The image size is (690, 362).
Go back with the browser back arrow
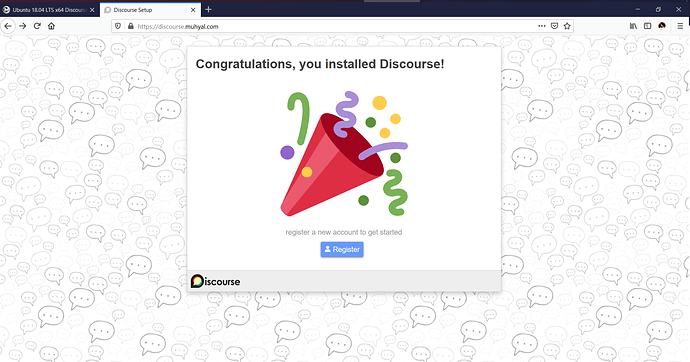(x=8, y=26)
